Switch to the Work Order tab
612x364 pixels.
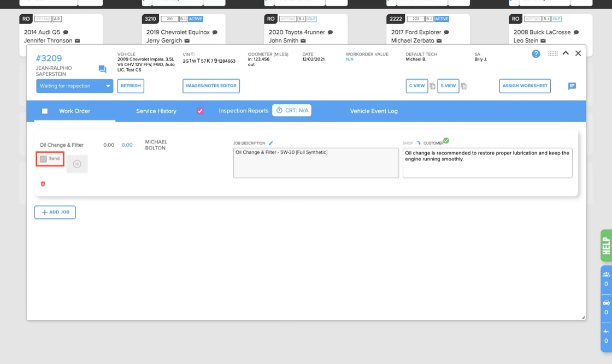click(74, 111)
